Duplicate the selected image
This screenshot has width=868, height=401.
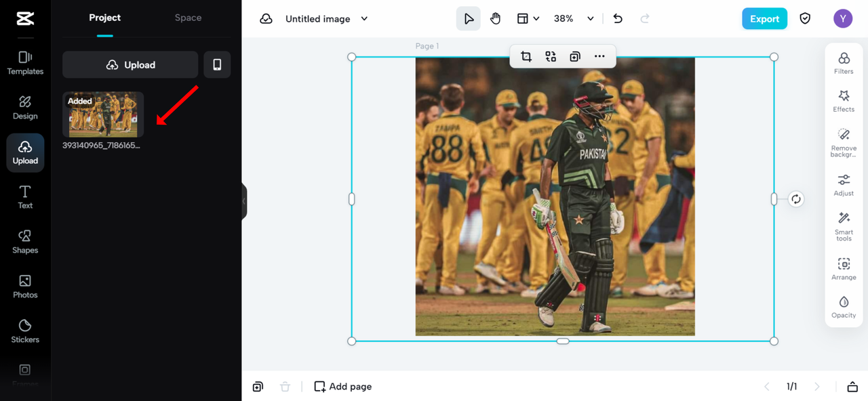pos(575,57)
